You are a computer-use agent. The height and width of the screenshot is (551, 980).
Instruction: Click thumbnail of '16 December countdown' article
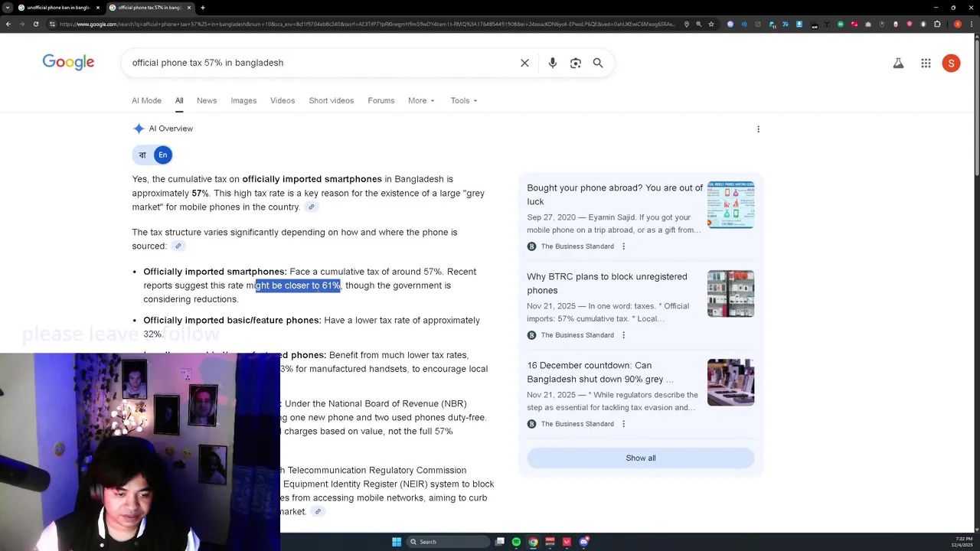(730, 382)
